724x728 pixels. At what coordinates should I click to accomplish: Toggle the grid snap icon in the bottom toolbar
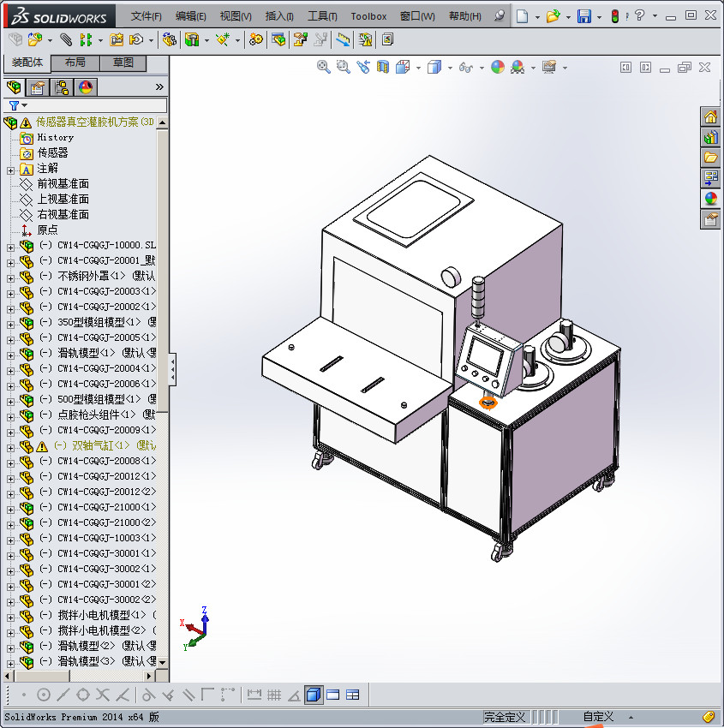pyautogui.click(x=274, y=695)
